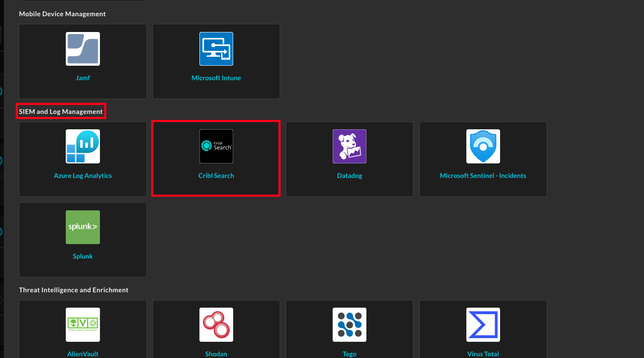
Task: Open the Azure Log Analytics link
Action: tap(83, 176)
